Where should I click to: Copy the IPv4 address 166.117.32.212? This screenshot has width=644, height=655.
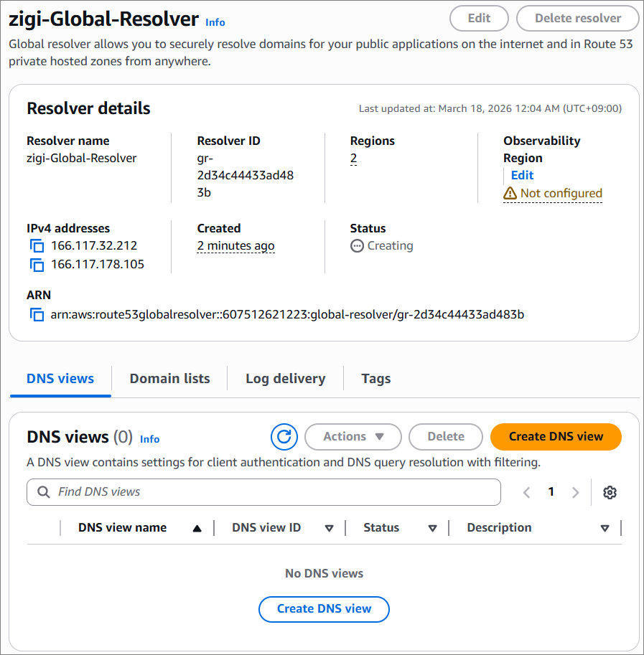point(37,245)
